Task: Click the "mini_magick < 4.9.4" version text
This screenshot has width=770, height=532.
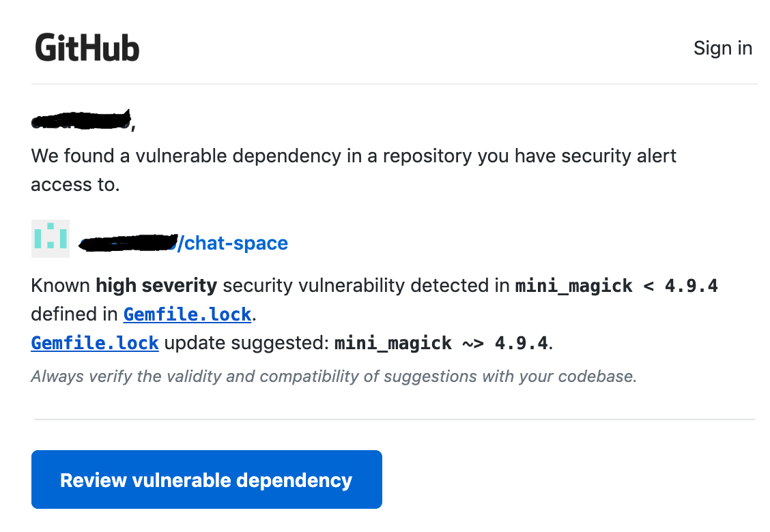Action: 616,286
